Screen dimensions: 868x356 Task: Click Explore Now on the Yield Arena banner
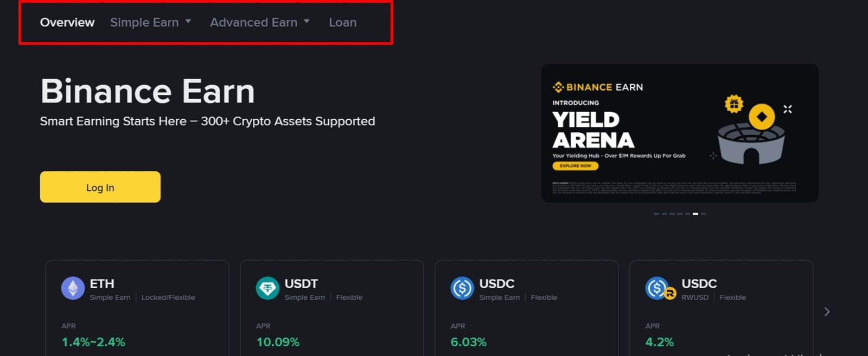(x=575, y=166)
